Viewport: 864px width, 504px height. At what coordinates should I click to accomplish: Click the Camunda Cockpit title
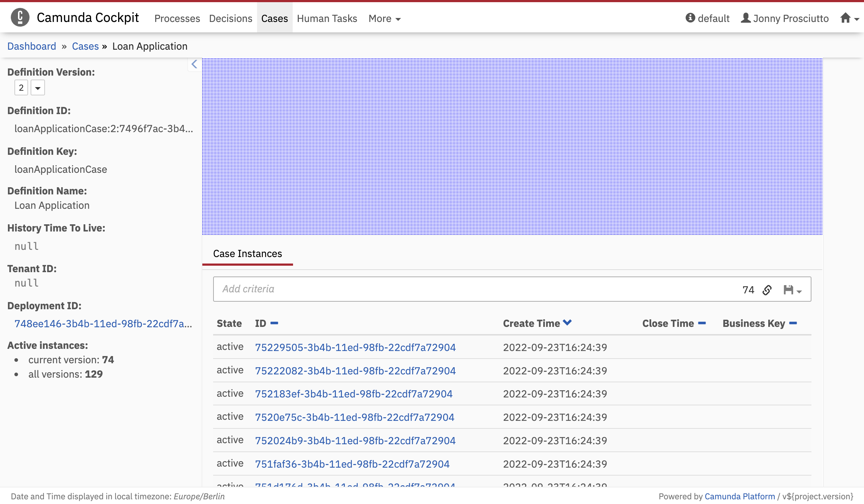coord(88,17)
